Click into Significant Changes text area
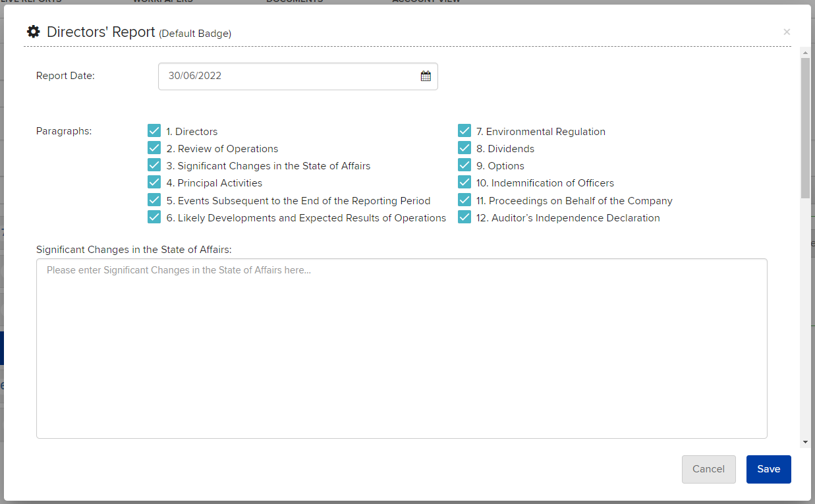 (x=402, y=349)
